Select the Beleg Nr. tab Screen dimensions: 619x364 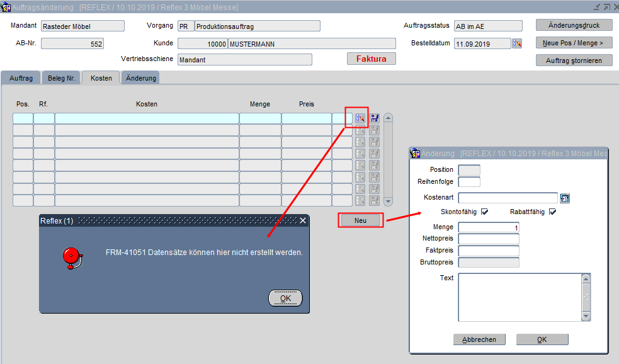pyautogui.click(x=61, y=78)
